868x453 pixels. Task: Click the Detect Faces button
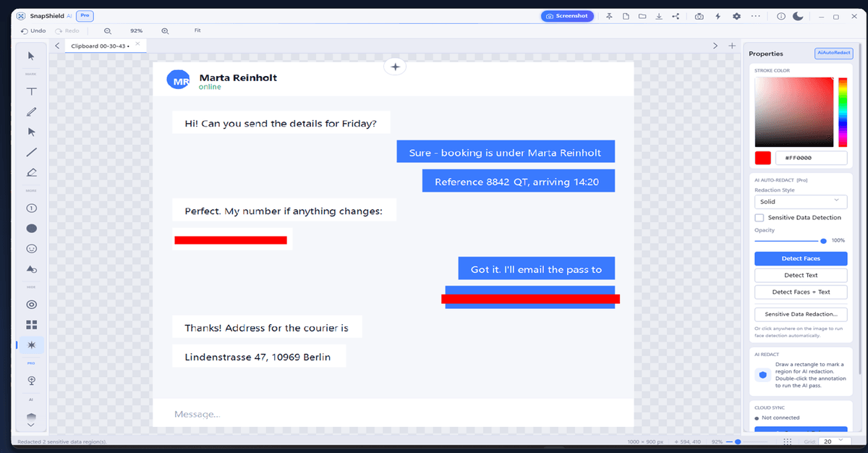[801, 258]
